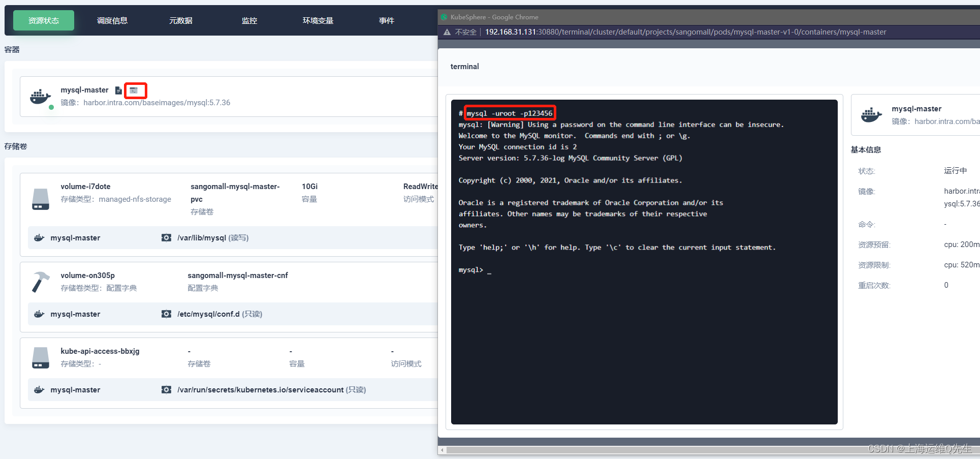
Task: Click the volume-on305p name
Action: pos(87,276)
